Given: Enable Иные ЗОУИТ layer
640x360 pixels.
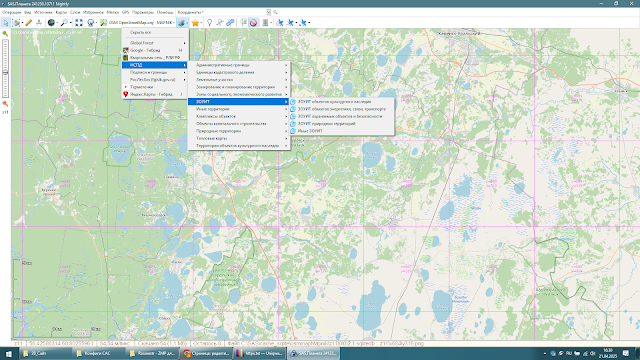Looking at the screenshot, I should (342, 131).
